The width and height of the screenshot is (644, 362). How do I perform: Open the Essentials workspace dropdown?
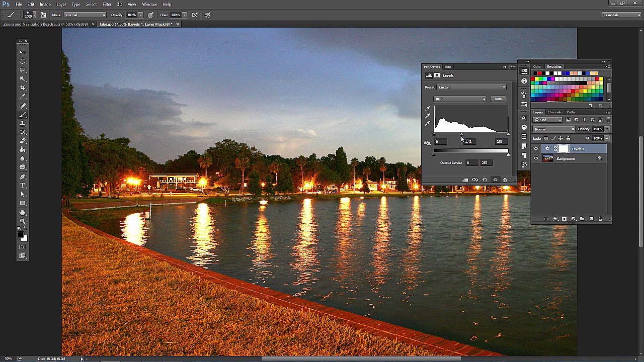(x=621, y=15)
